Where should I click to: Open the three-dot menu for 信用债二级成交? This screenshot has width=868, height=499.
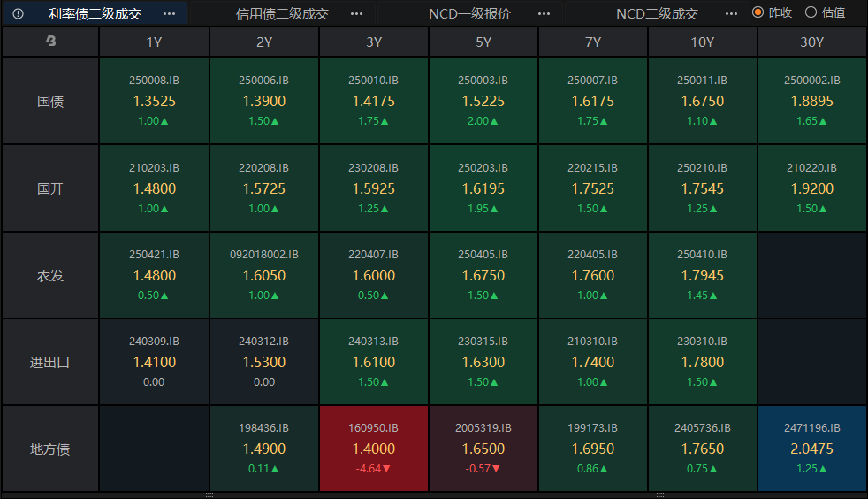pos(356,14)
